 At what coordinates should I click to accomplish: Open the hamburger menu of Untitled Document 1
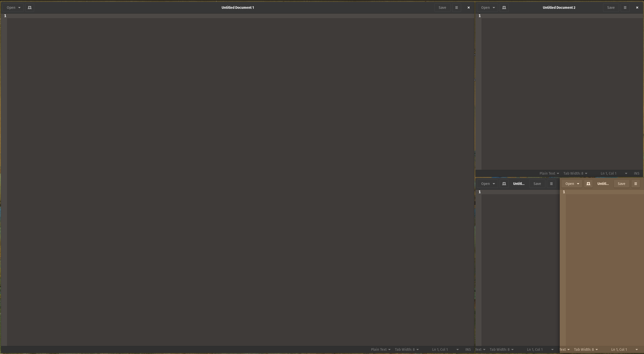456,8
